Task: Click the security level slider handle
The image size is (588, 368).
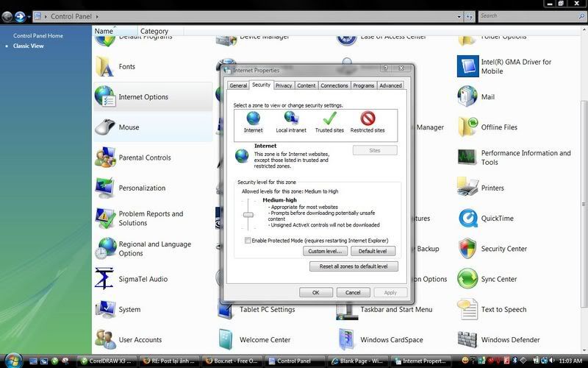Action: (248, 215)
